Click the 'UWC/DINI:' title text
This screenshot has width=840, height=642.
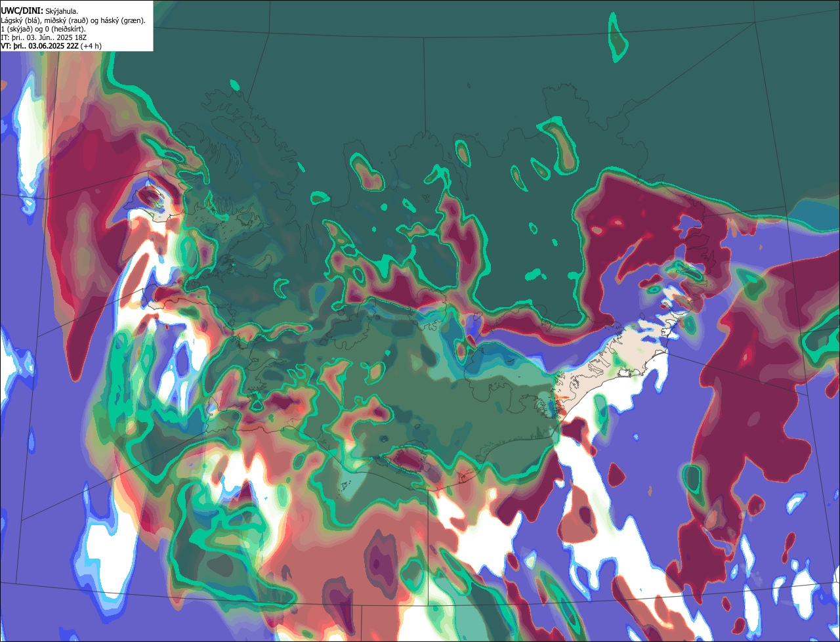click(22, 11)
